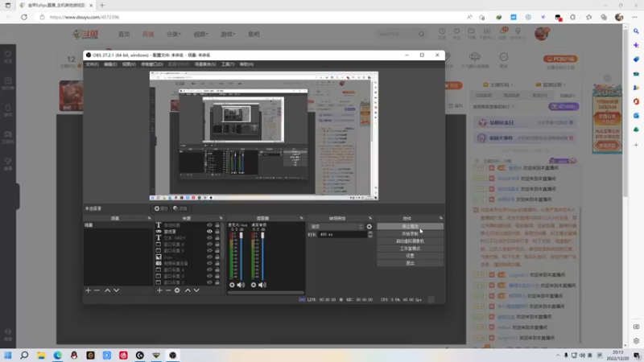Undock the 控件 controls panel via header icon
644x362 pixels.
(441, 218)
